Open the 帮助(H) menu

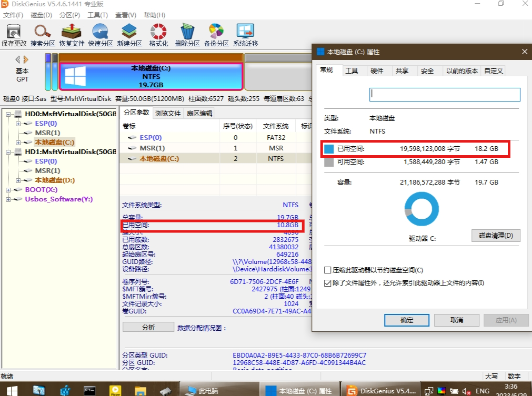[154, 15]
